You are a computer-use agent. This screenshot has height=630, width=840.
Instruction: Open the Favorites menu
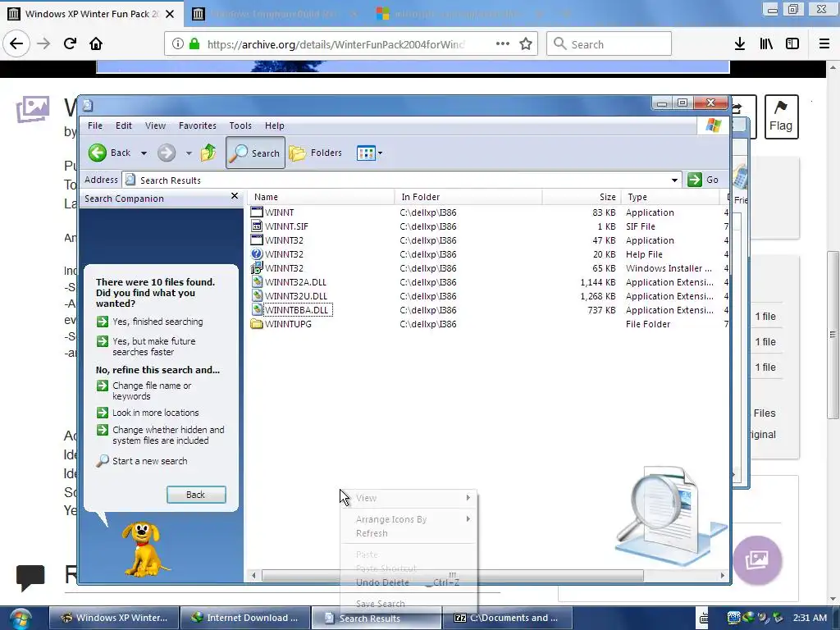click(x=198, y=126)
